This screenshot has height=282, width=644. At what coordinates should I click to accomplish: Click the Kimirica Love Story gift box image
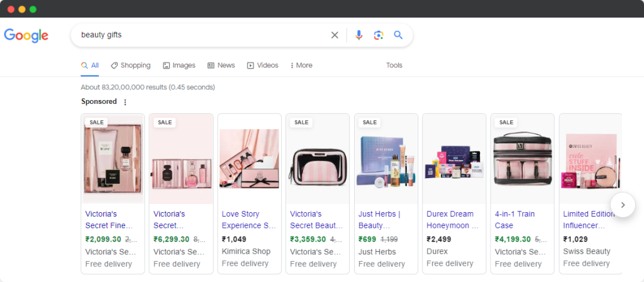click(x=249, y=159)
